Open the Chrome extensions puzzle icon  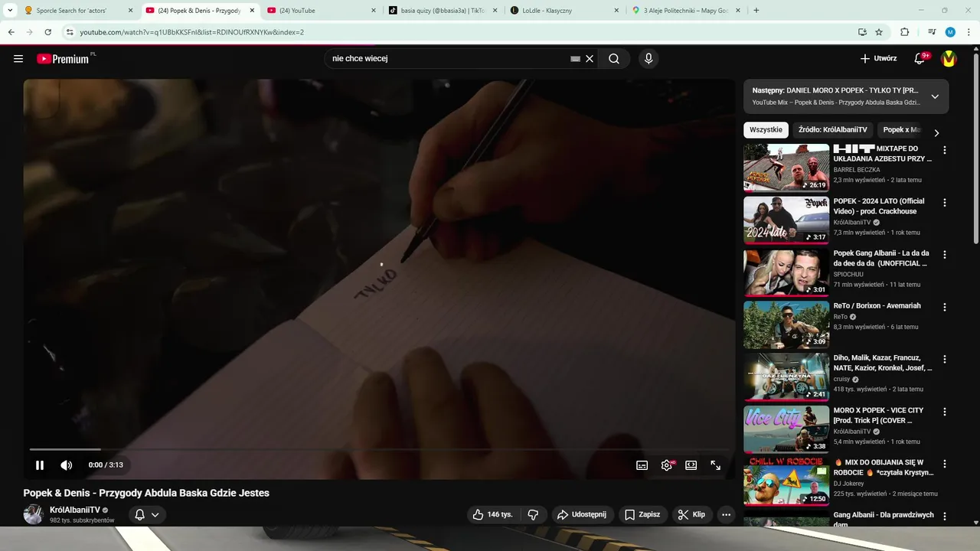pyautogui.click(x=904, y=32)
